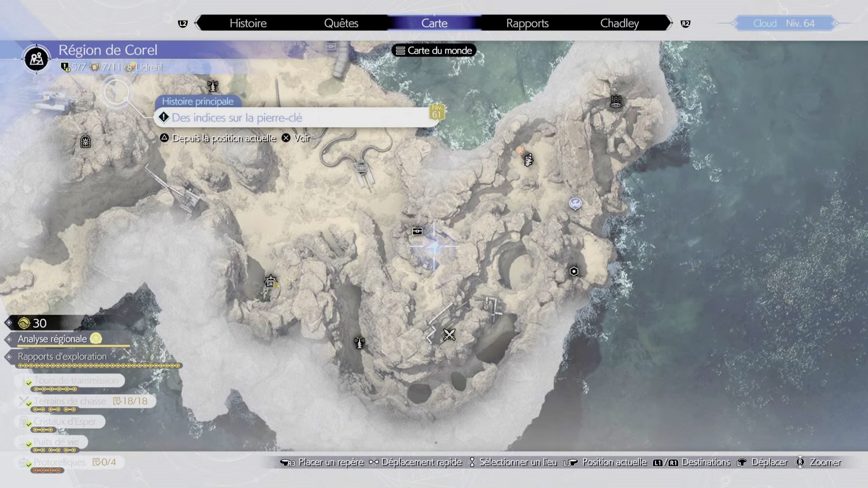
Task: Select the hunting ground crossed swords map icon
Action: [x=449, y=335]
